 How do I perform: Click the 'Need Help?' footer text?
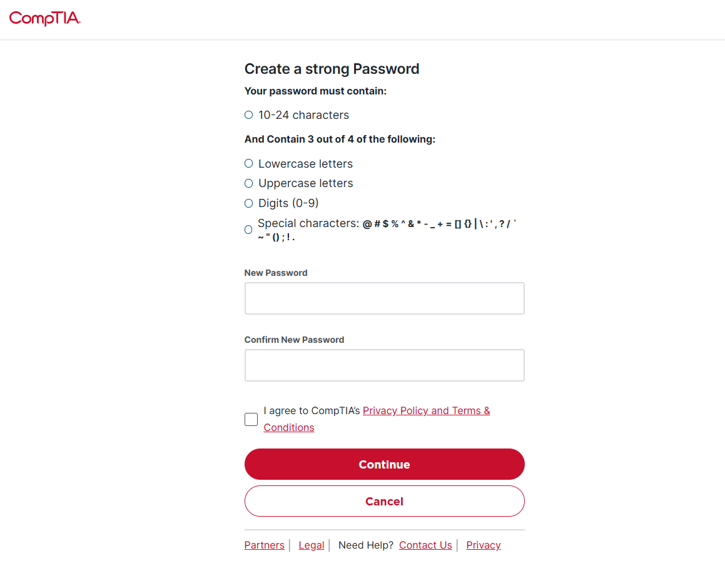click(x=366, y=545)
